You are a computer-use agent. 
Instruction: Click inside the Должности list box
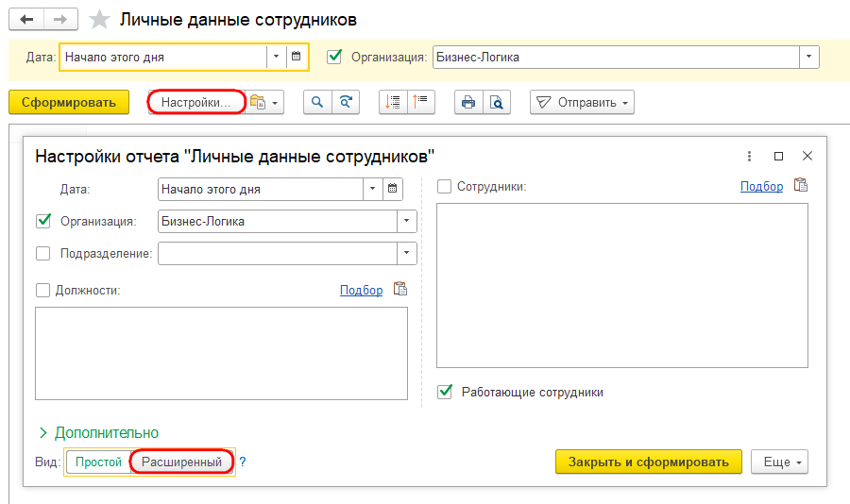pos(221,353)
